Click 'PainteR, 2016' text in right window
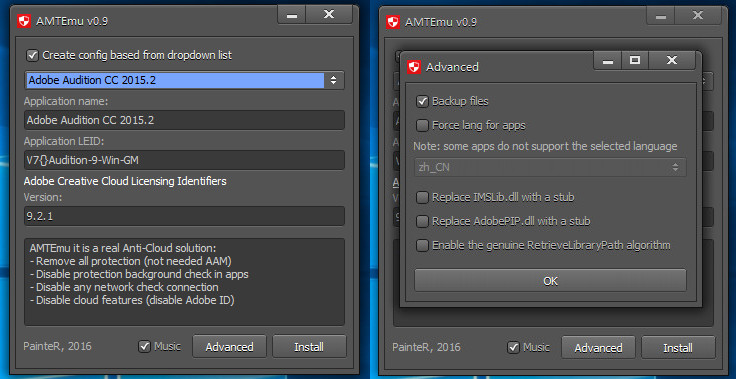Screen dimensions: 736x379 (426, 347)
